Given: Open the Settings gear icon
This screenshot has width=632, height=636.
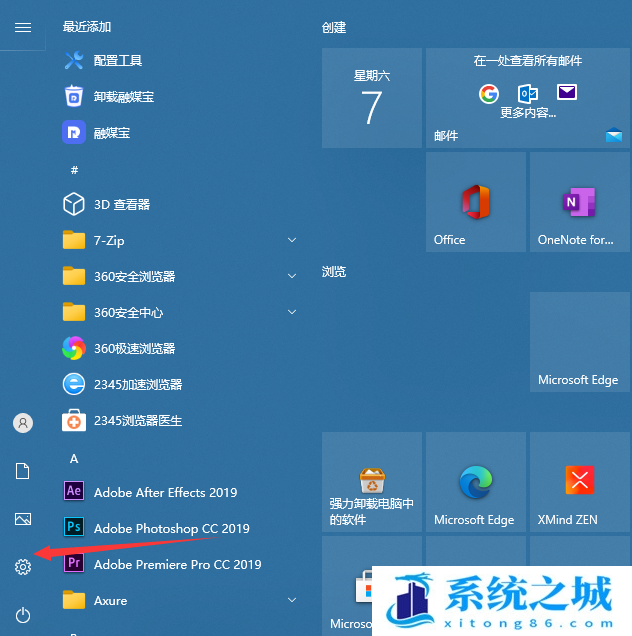Looking at the screenshot, I should [x=23, y=567].
